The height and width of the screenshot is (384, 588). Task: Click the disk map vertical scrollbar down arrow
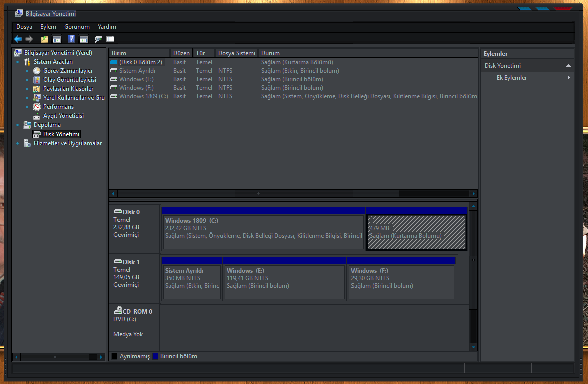473,347
